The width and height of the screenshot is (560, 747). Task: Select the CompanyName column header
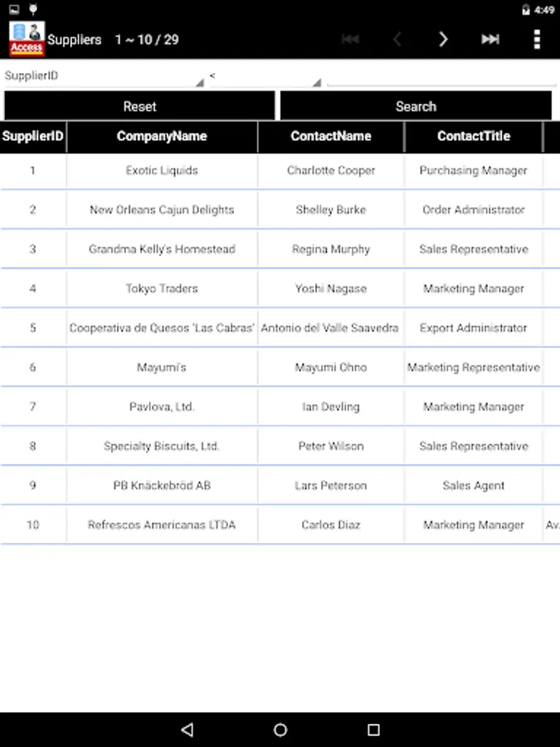162,136
